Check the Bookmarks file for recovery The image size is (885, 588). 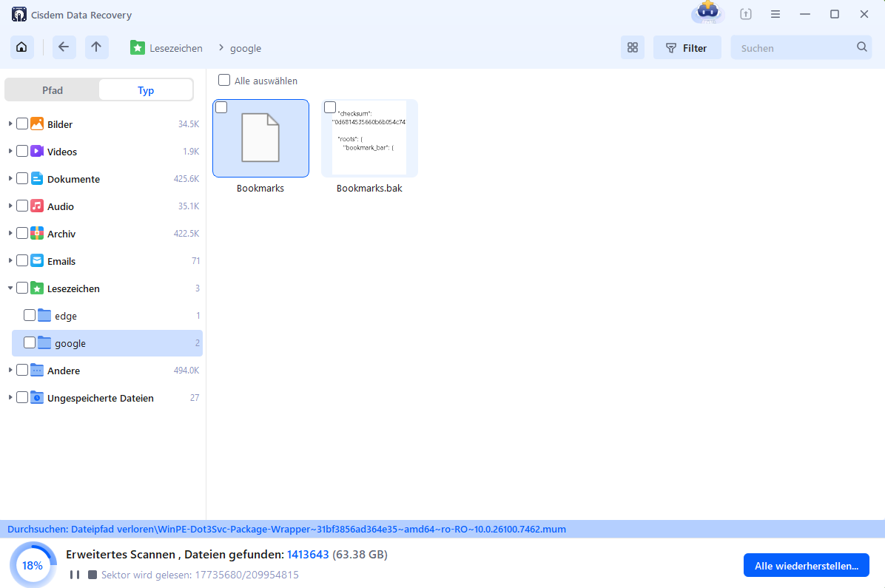pos(221,107)
